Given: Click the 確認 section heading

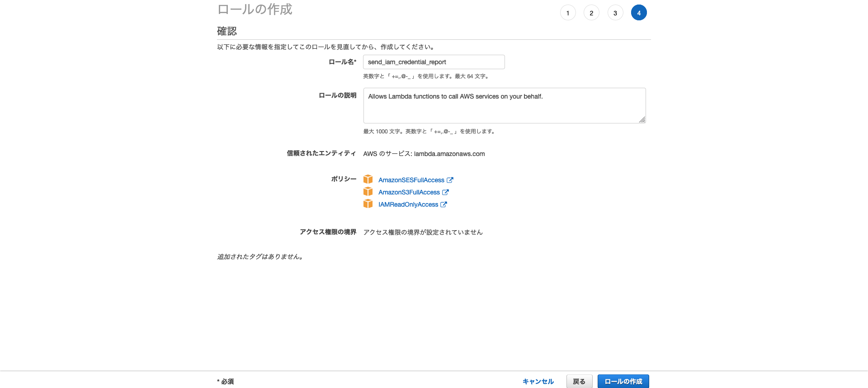Looking at the screenshot, I should click(x=227, y=31).
